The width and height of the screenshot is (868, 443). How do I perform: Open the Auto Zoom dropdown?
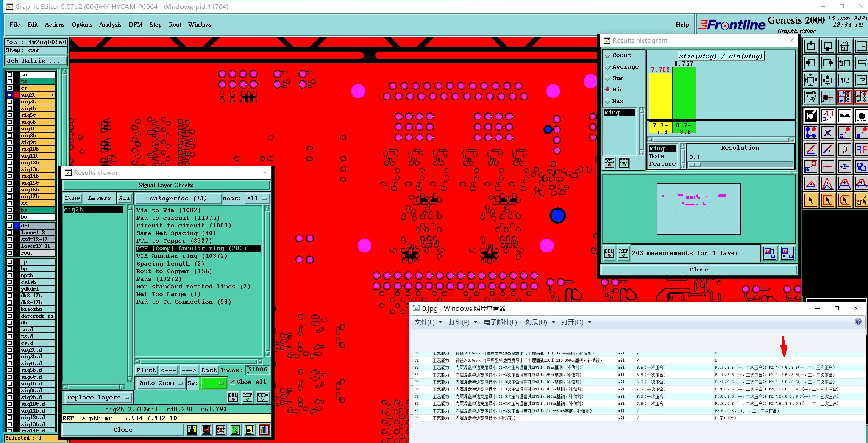click(161, 383)
